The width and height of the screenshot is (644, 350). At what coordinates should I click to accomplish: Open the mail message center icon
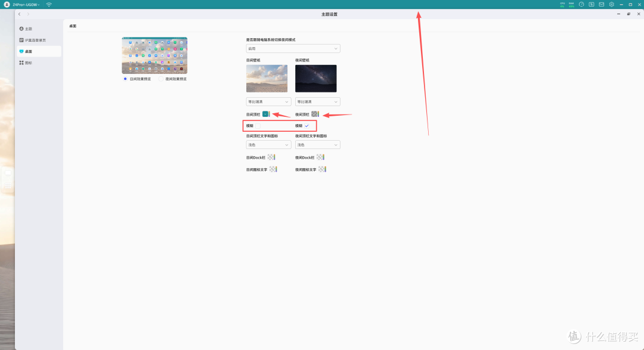[x=601, y=5]
